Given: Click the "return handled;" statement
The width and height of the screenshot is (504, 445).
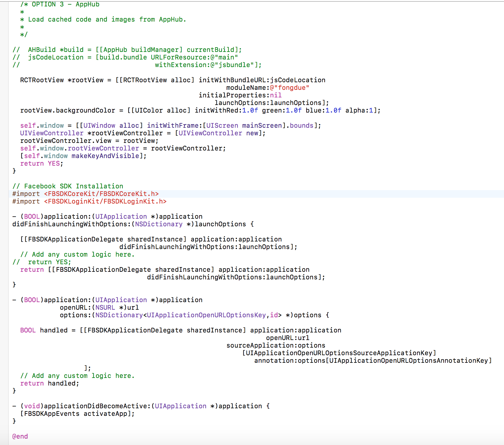Looking at the screenshot, I should click(50, 383).
